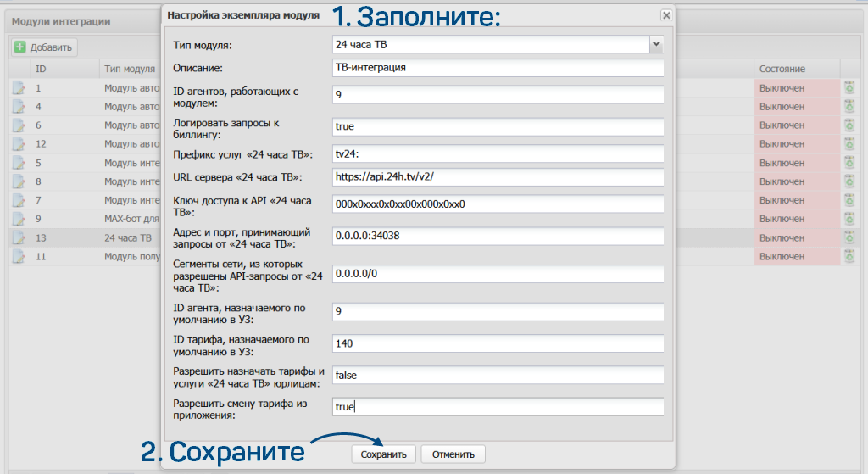Select the Ключ доступа к API field
Image resolution: width=868 pixels, height=474 pixels.
tap(498, 204)
